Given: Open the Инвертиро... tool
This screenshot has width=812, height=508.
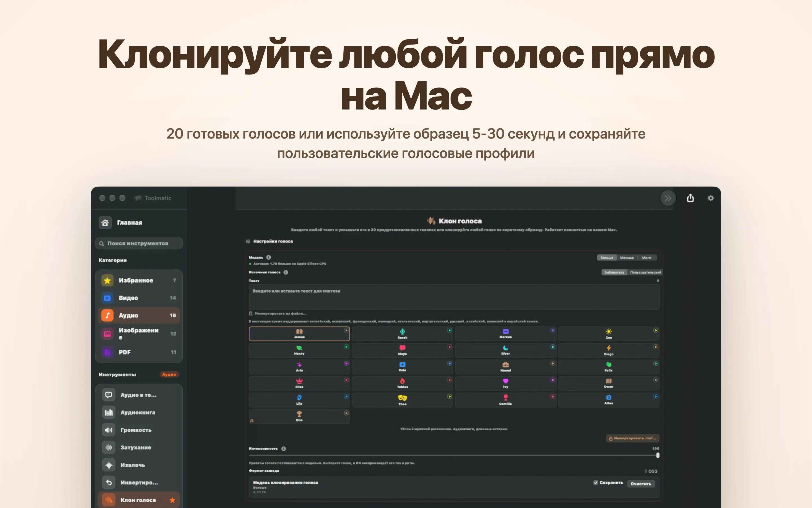Looking at the screenshot, I should click(x=139, y=482).
